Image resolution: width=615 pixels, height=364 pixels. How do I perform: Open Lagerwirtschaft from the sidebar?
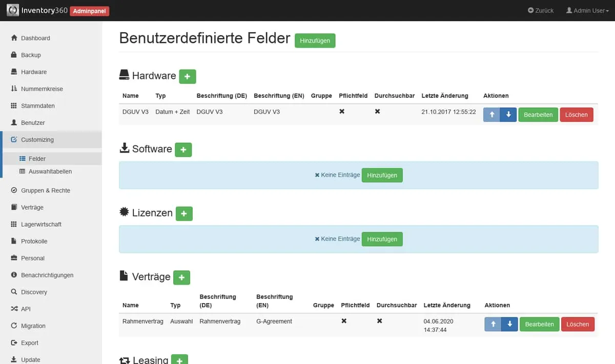pos(41,224)
